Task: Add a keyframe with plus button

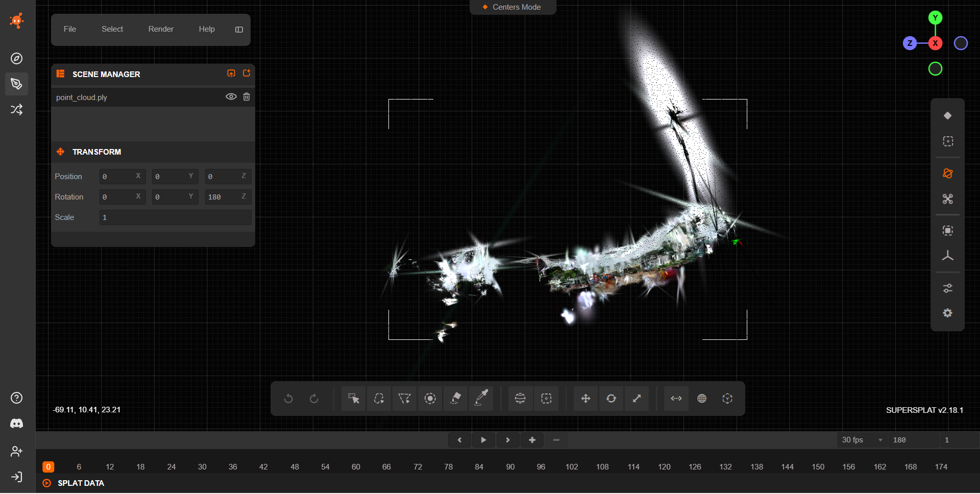Action: coord(532,440)
